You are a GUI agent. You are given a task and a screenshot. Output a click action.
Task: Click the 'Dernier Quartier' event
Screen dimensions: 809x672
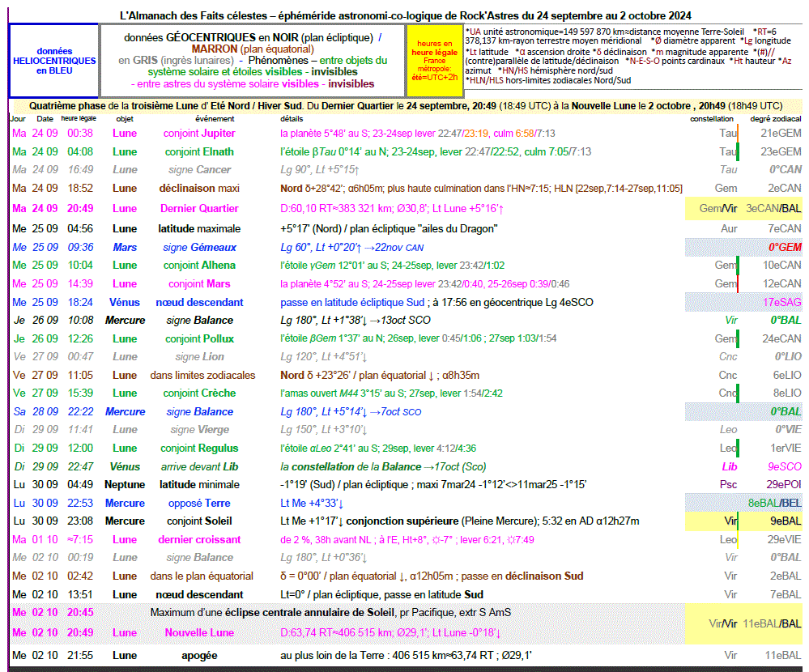tap(199, 208)
